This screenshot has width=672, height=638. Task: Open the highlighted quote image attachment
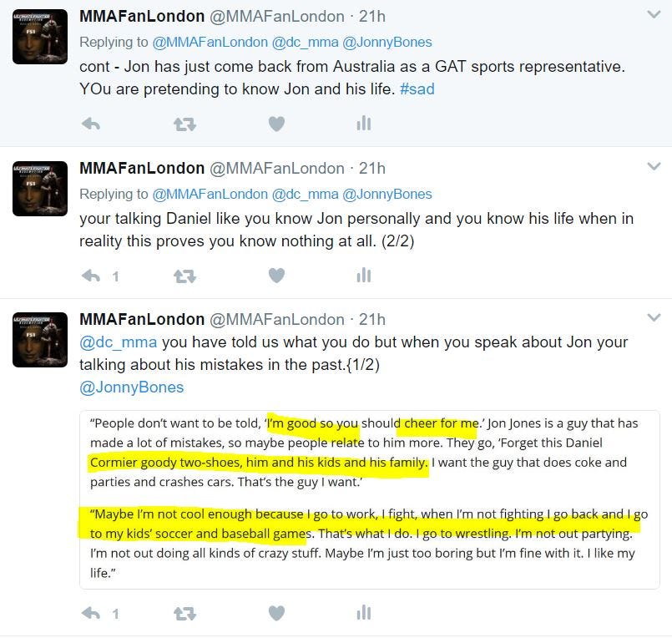(370, 499)
